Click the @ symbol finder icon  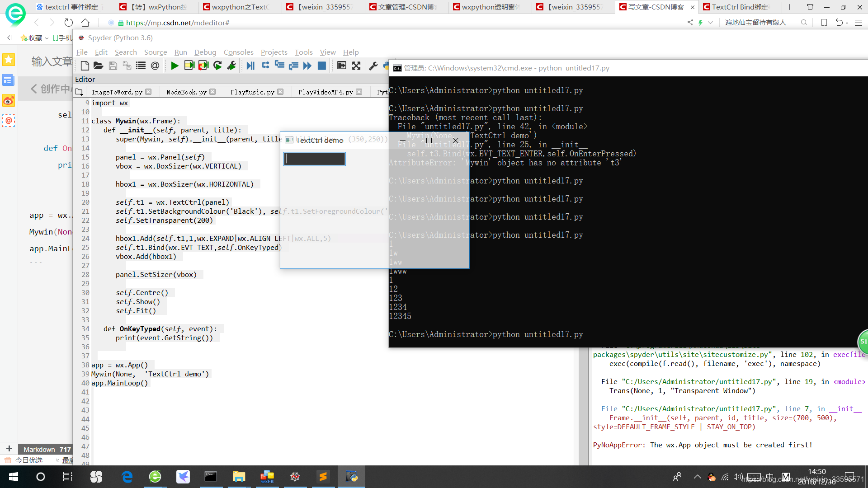155,66
